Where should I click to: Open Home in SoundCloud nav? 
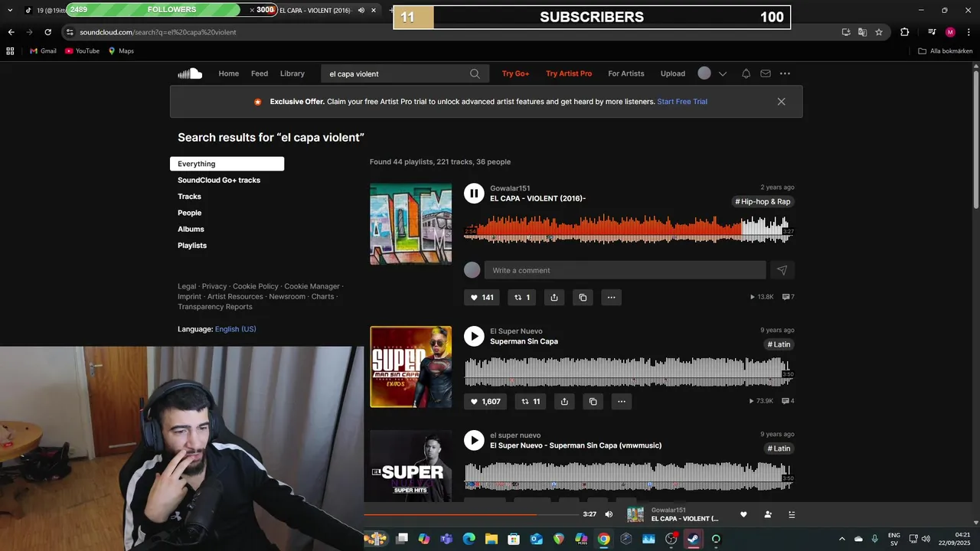pos(228,73)
